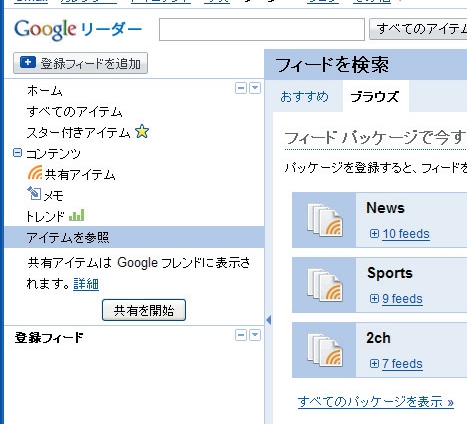Switch to the ブラウズ tab
The height and width of the screenshot is (424, 467).
[x=375, y=97]
